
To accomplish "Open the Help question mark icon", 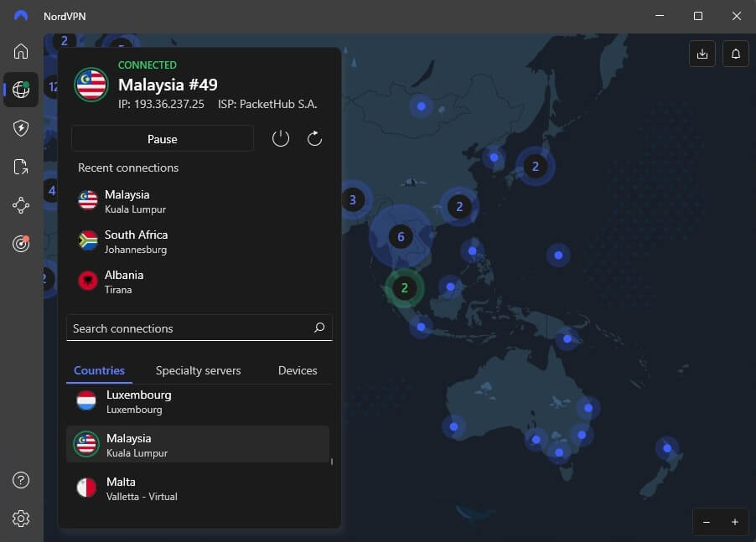I will click(21, 480).
